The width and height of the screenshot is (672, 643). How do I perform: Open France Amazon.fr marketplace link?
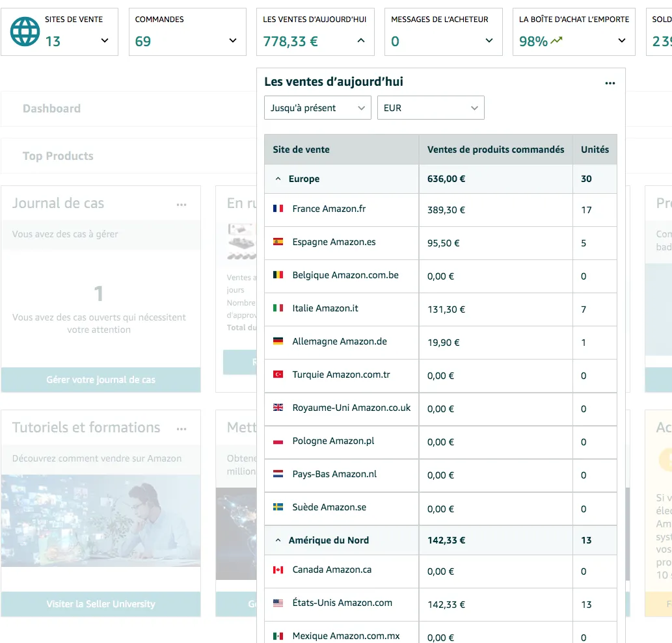329,209
